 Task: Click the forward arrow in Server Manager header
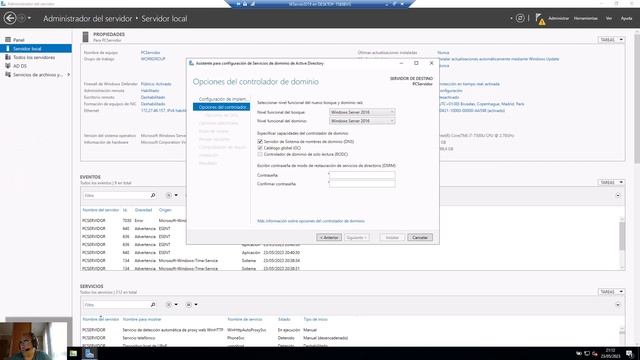tap(22, 18)
